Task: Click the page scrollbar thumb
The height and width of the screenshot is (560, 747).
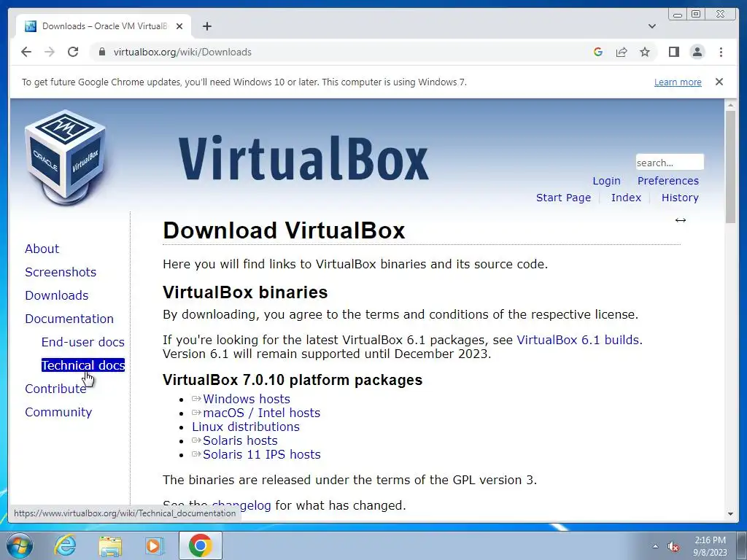Action: [x=730, y=166]
